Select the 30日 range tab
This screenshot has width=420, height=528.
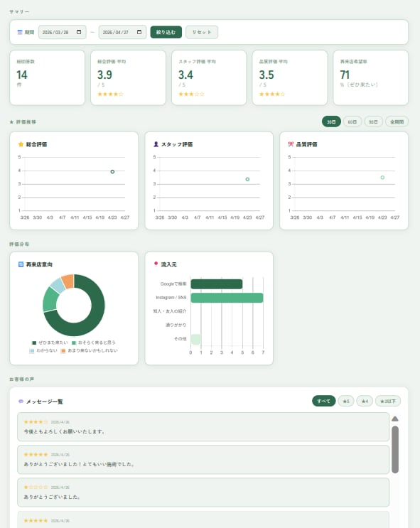(331, 122)
